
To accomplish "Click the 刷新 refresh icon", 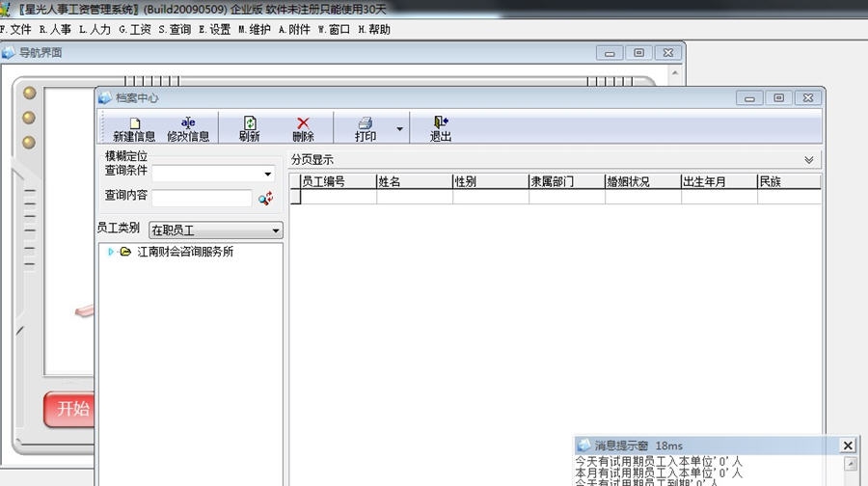I will [250, 129].
